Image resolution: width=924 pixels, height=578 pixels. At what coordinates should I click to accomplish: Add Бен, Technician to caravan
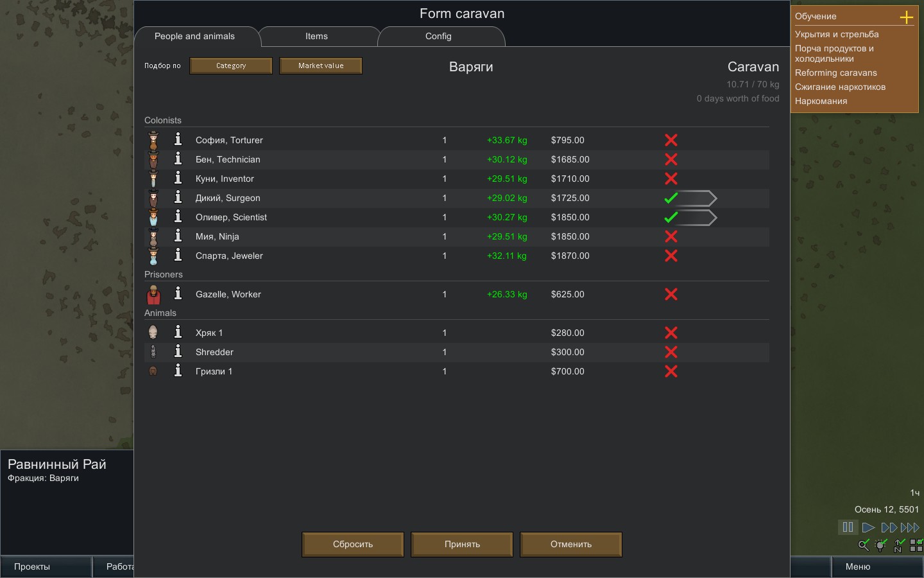671,159
